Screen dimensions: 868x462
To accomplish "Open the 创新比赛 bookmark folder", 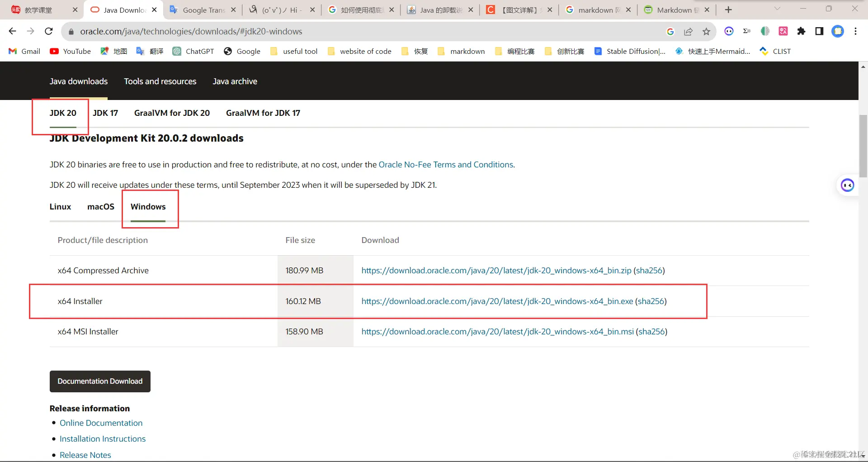I will [564, 51].
